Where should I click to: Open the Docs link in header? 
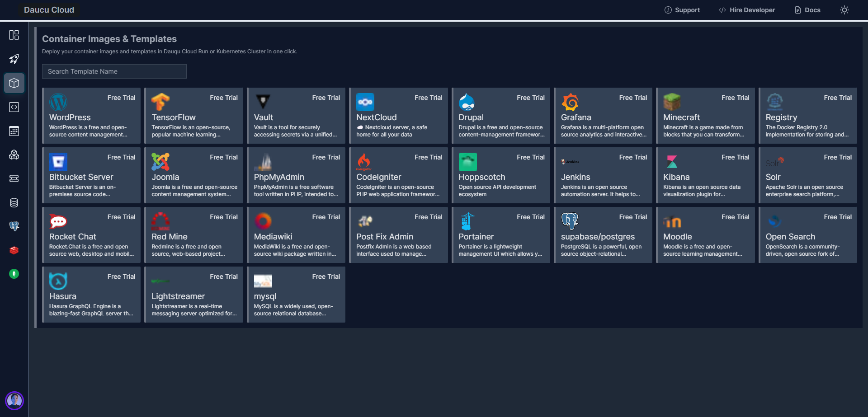coord(807,10)
